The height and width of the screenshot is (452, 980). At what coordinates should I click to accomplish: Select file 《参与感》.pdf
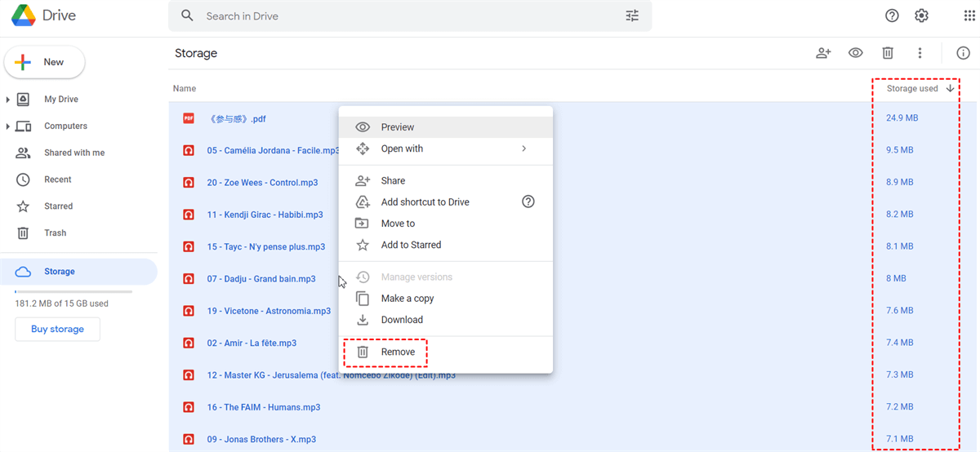237,118
